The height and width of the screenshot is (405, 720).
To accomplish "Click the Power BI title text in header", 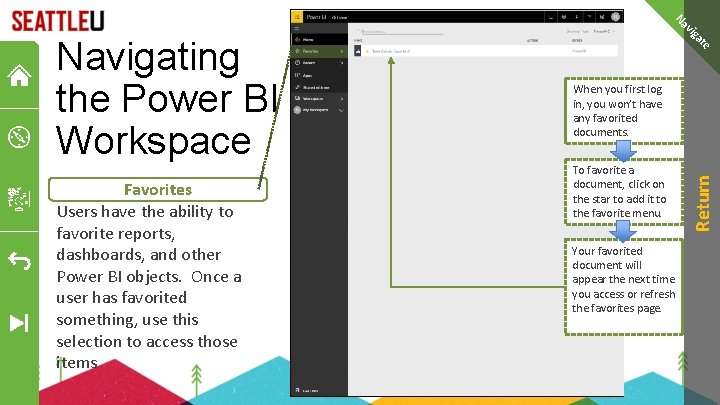I will [316, 17].
